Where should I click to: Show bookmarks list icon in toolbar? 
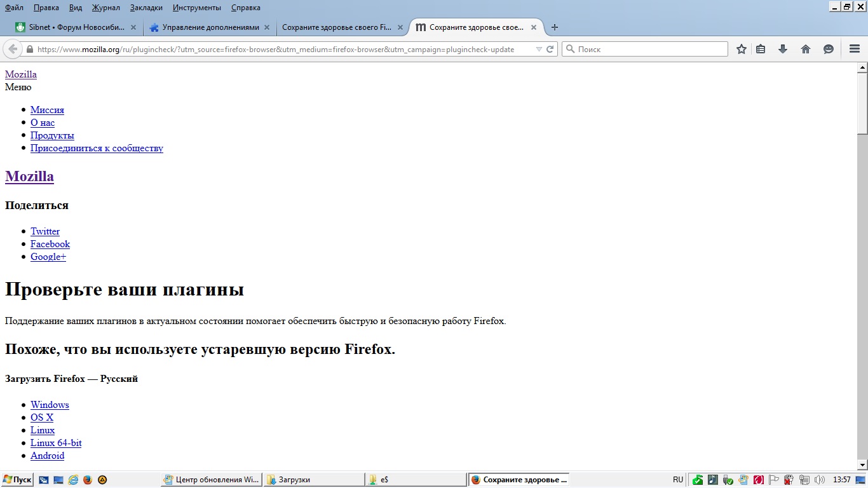(761, 49)
